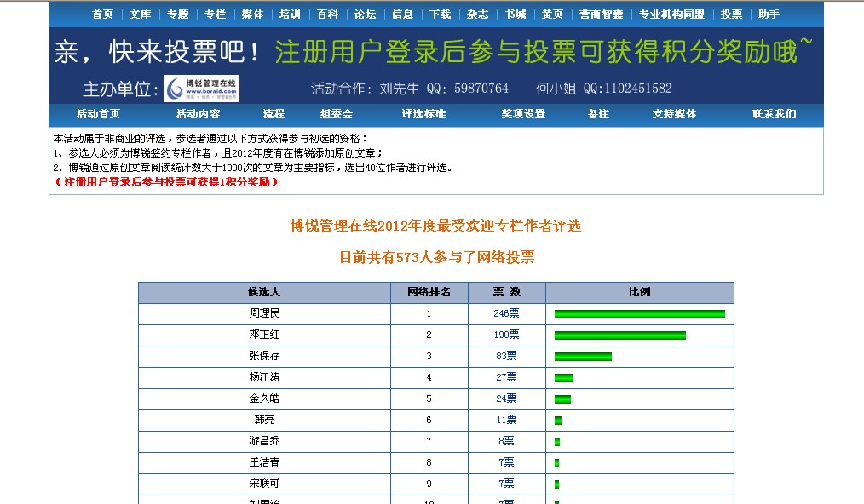Click the heading 博锐管理在线2012年度最受欢迎专栏作者评选
This screenshot has width=864, height=504.
pos(436,226)
